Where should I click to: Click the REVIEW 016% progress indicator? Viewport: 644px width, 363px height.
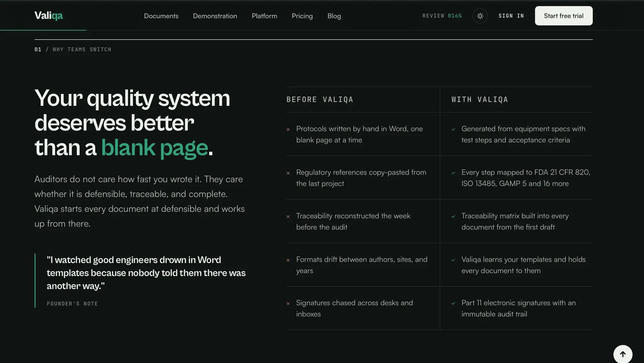click(x=442, y=16)
